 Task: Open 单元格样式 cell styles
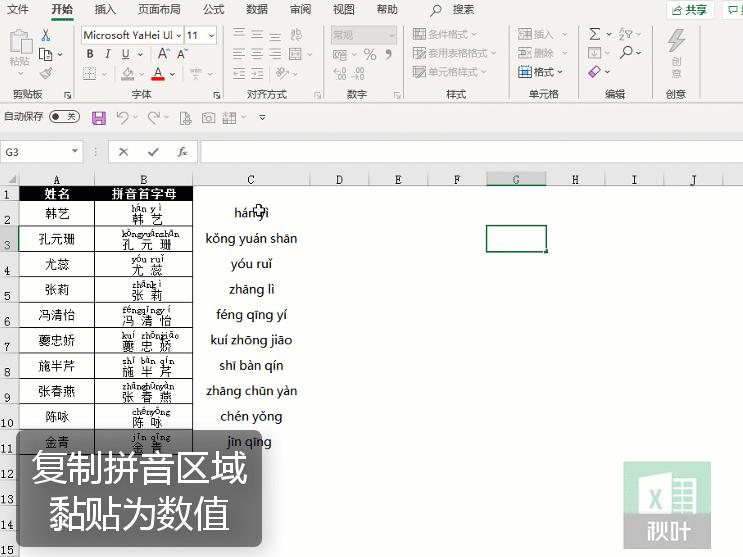pos(449,72)
